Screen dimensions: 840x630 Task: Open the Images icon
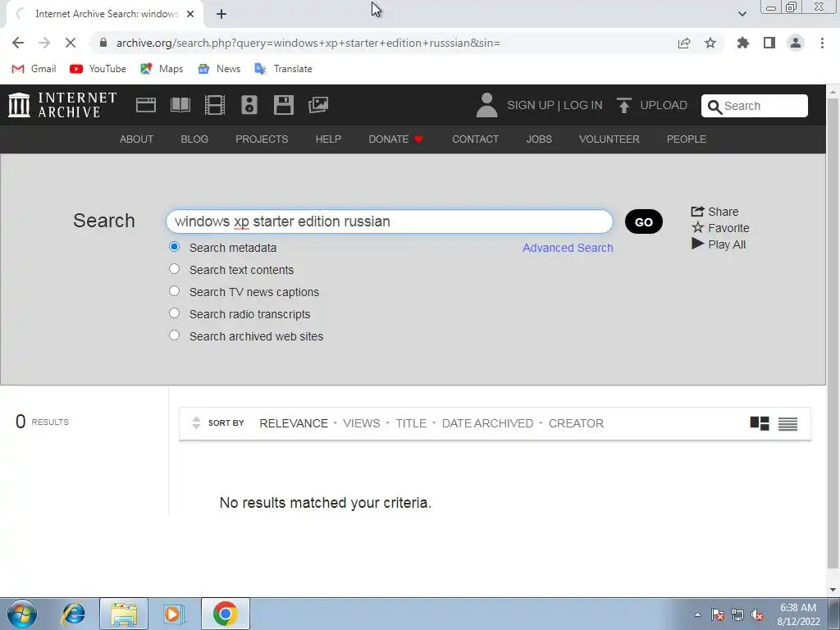click(318, 105)
